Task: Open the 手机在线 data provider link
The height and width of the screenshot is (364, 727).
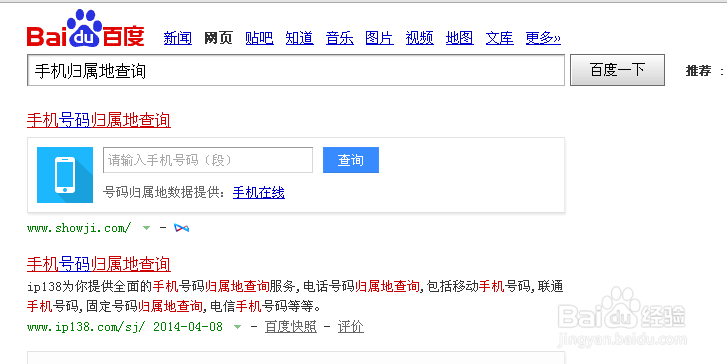Action: click(x=259, y=192)
